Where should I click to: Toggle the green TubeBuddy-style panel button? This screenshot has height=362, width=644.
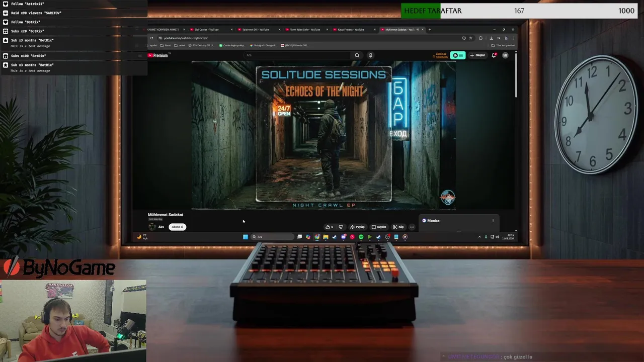pyautogui.click(x=458, y=55)
